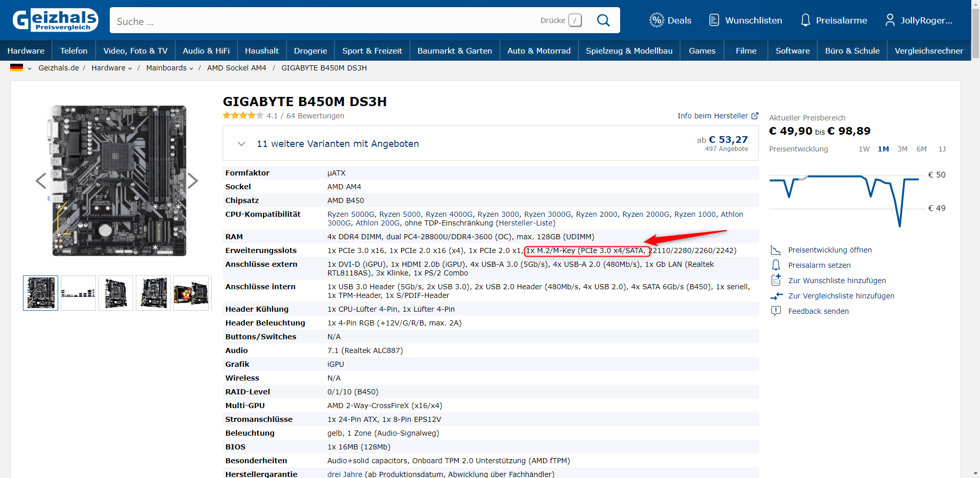Click the external link icon beside Info beim Hersteller
The width and height of the screenshot is (980, 478).
pos(755,116)
